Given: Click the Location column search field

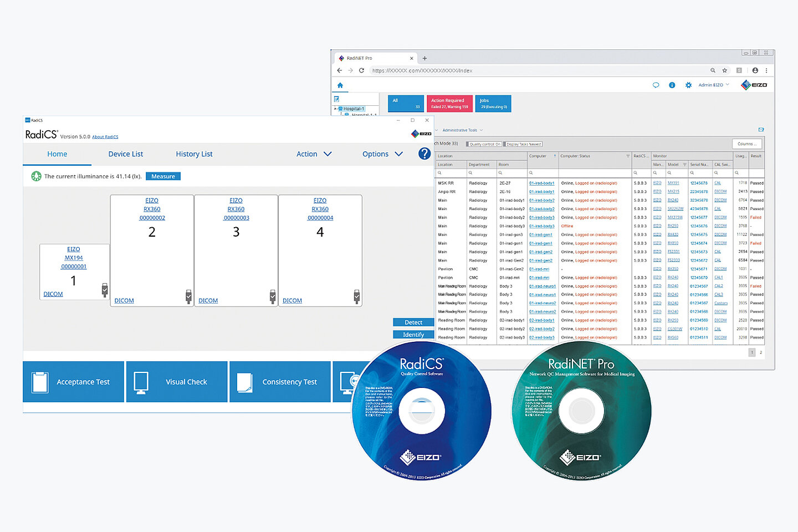Looking at the screenshot, I should 452,173.
